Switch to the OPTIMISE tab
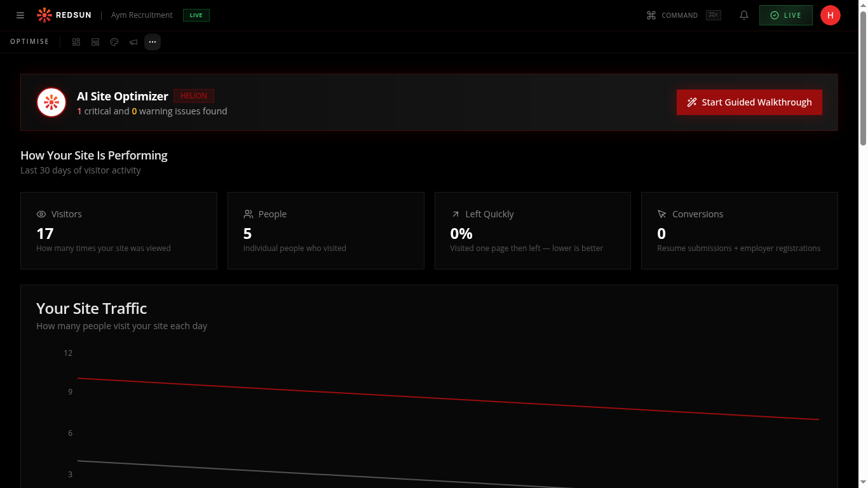The image size is (868, 488). click(x=29, y=41)
